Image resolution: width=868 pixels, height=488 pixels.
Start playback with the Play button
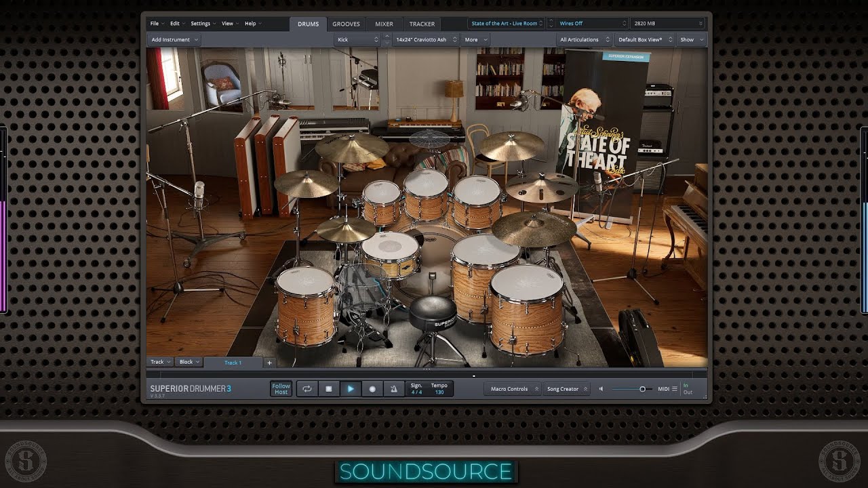click(351, 389)
